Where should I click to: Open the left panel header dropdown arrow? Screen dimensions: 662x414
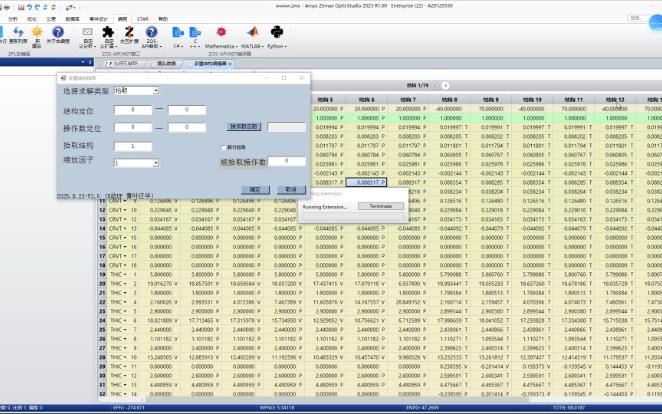click(x=83, y=62)
